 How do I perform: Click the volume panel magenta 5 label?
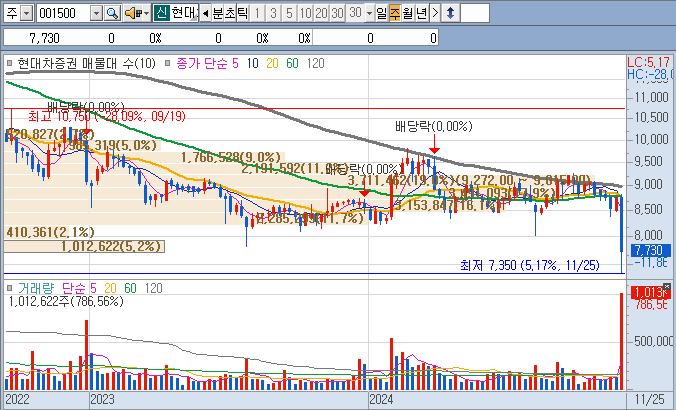pyautogui.click(x=94, y=288)
